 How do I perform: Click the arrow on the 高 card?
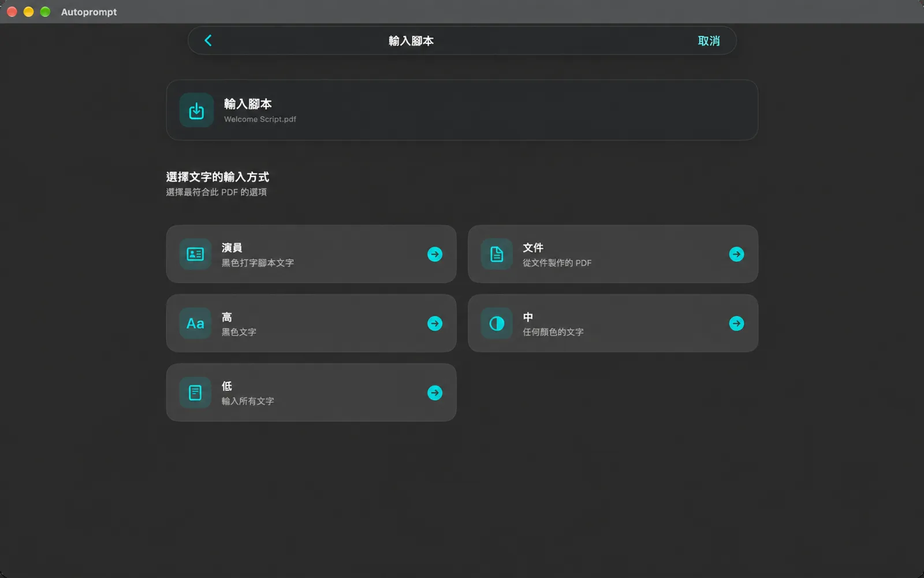tap(435, 324)
